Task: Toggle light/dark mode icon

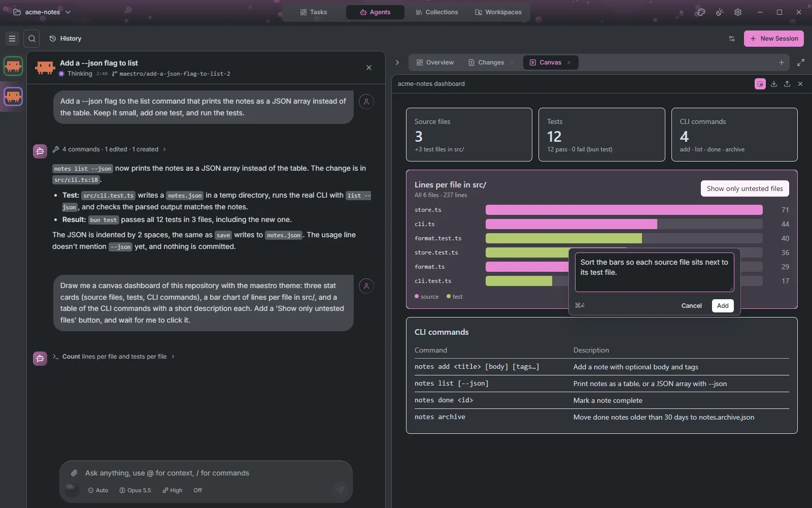Action: pyautogui.click(x=720, y=12)
